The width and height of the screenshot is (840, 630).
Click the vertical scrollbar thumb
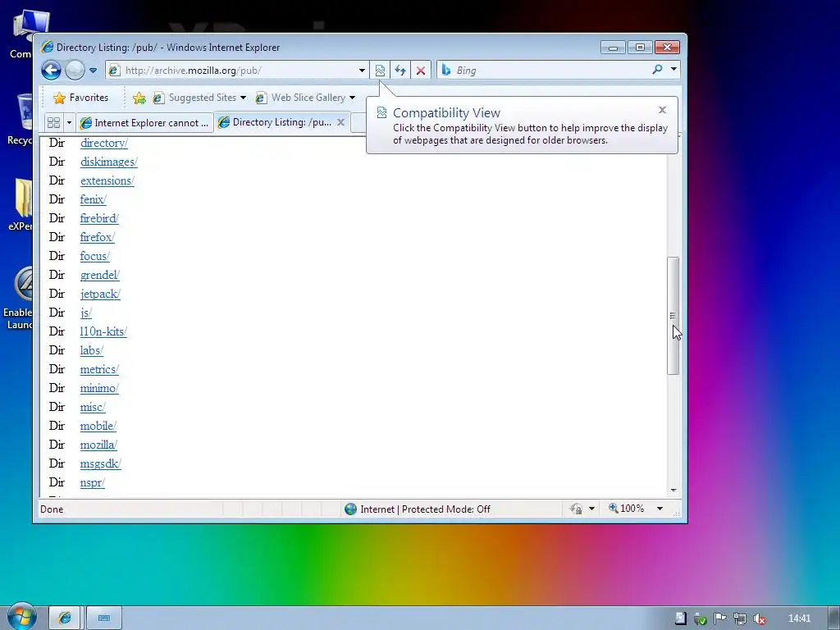[673, 316]
